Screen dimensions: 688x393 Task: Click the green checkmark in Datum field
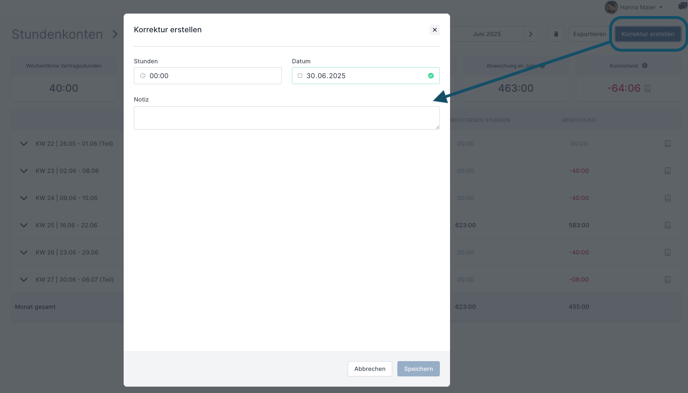point(431,76)
